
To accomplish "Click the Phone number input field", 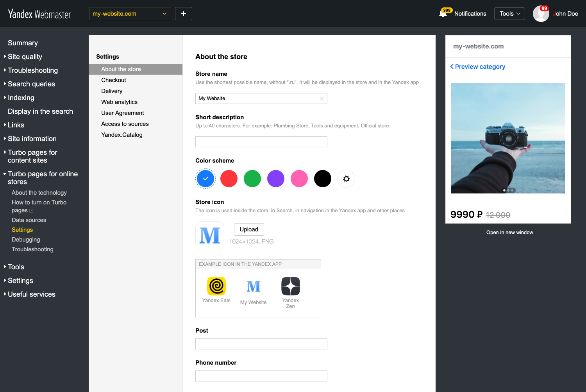I will coord(261,376).
